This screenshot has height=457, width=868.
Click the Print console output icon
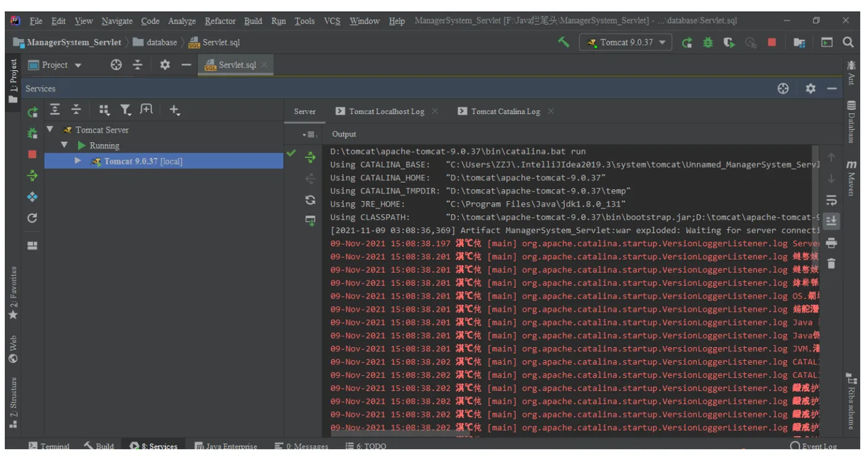click(x=831, y=242)
